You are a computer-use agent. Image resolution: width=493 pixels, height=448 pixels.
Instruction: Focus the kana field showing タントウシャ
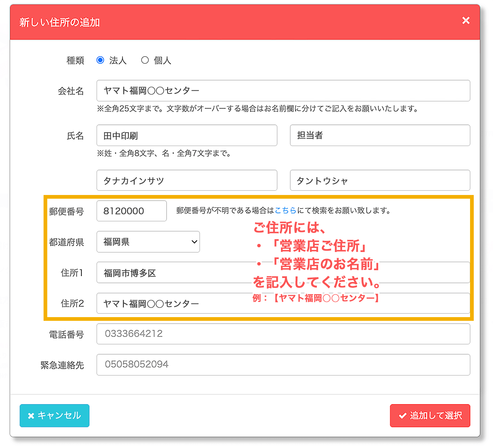tap(380, 180)
